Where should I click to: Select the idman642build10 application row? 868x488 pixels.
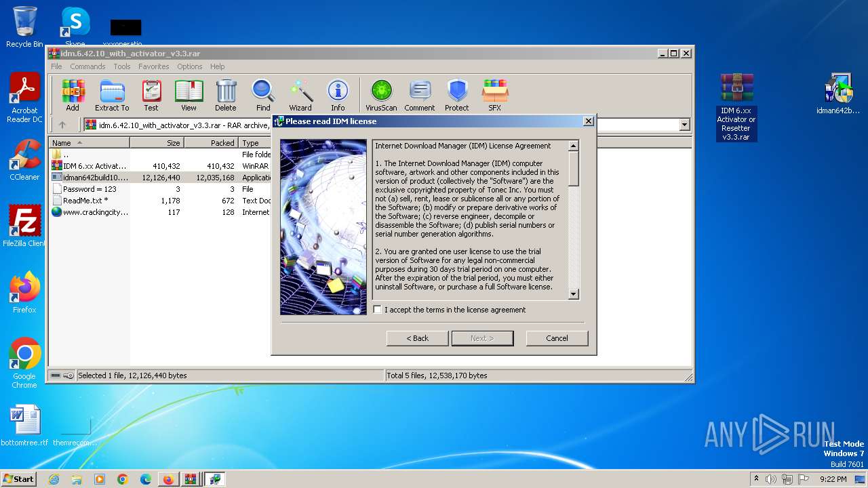point(160,178)
